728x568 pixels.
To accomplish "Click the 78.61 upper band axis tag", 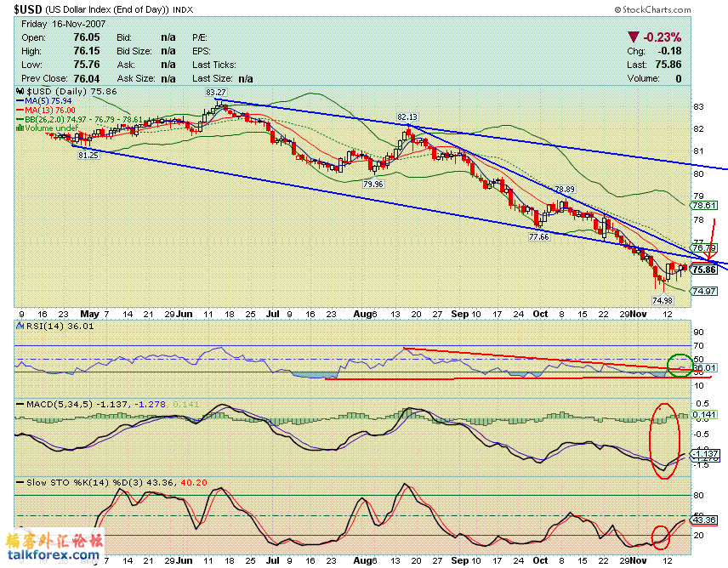I will pos(704,205).
